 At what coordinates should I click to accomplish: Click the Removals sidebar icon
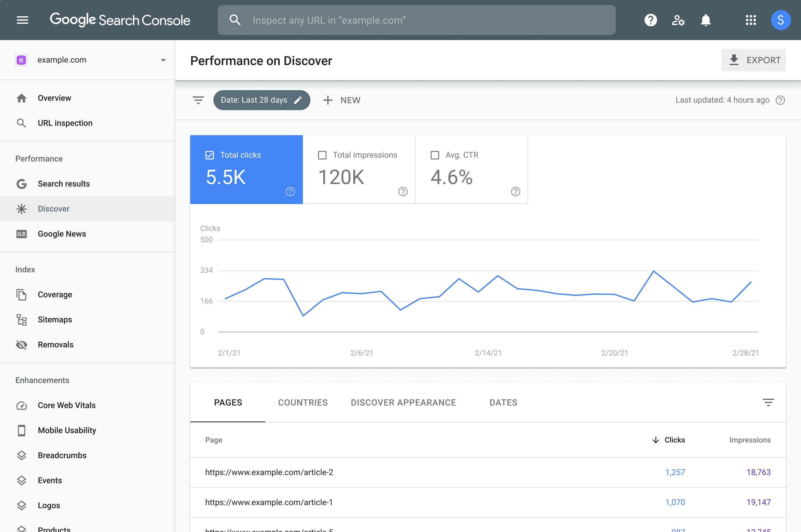point(22,344)
